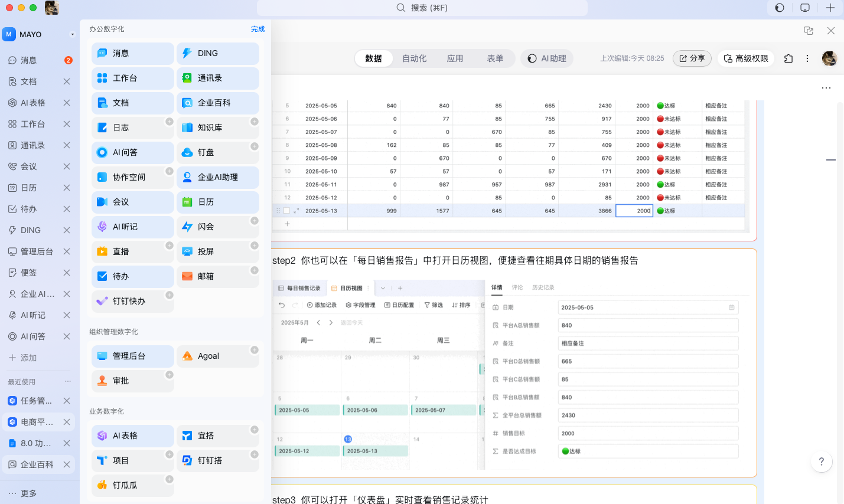The width and height of the screenshot is (844, 504).
Task: Open 协作空间 tile
Action: pyautogui.click(x=133, y=177)
